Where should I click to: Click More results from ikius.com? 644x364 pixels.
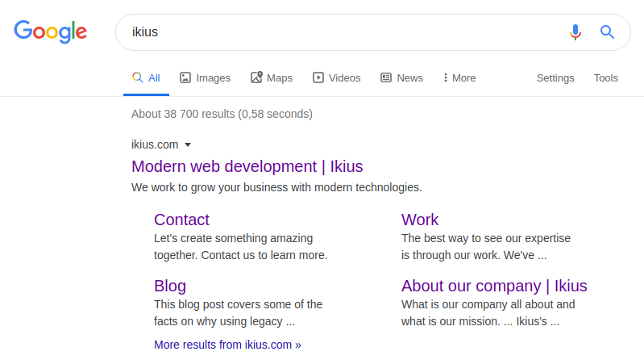(227, 345)
